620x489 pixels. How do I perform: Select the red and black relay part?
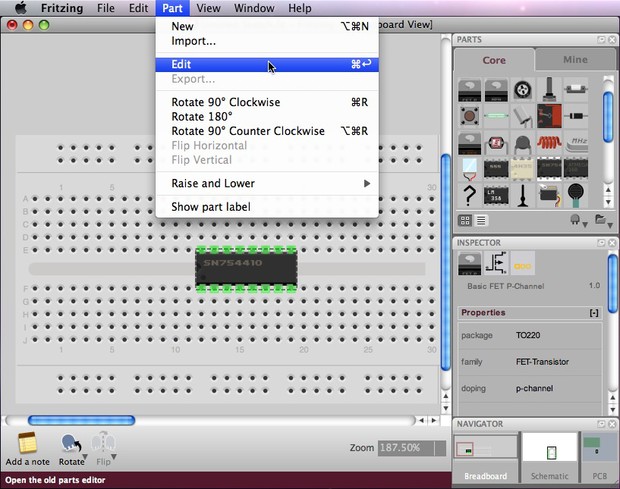(549, 116)
